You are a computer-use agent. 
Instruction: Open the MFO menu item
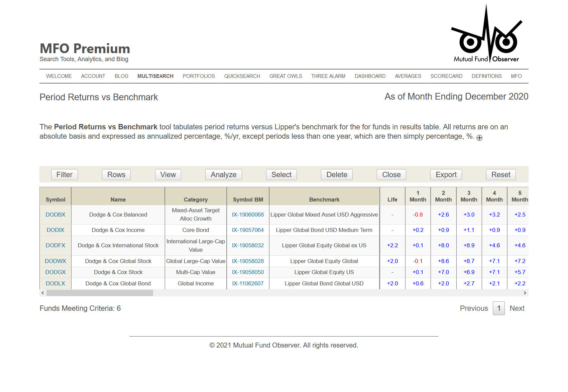517,76
